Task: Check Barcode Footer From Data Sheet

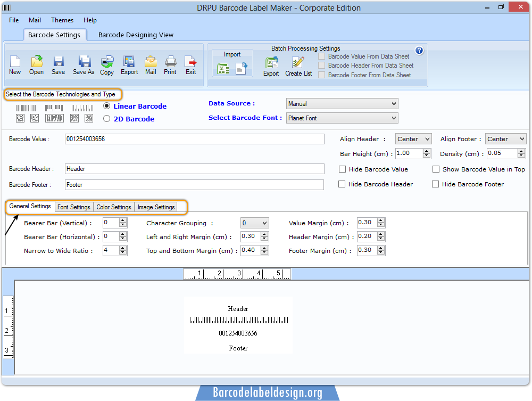Action: (x=322, y=75)
